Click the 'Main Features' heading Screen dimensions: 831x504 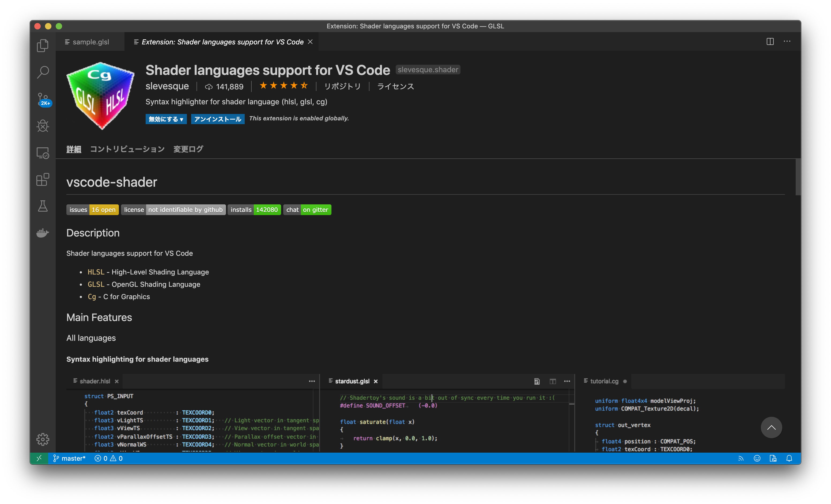tap(99, 317)
